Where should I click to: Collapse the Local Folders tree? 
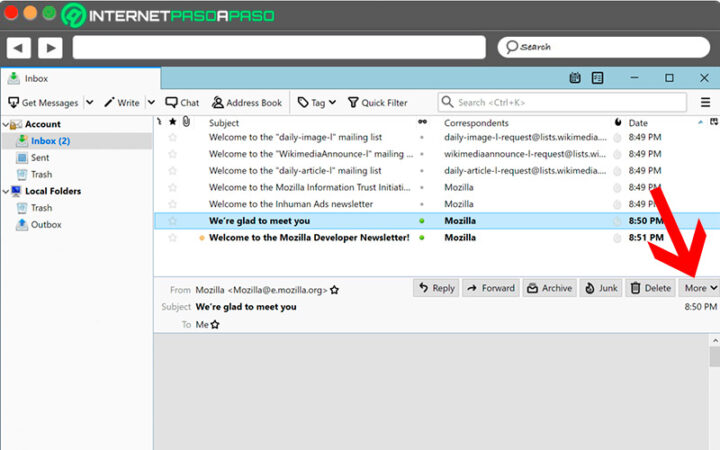(5, 191)
